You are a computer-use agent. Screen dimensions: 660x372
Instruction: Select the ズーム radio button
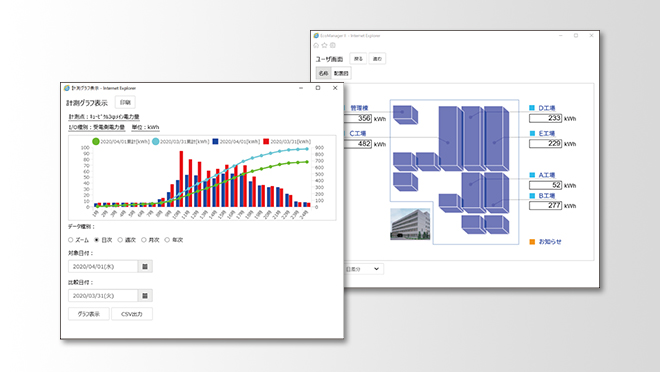pos(71,240)
